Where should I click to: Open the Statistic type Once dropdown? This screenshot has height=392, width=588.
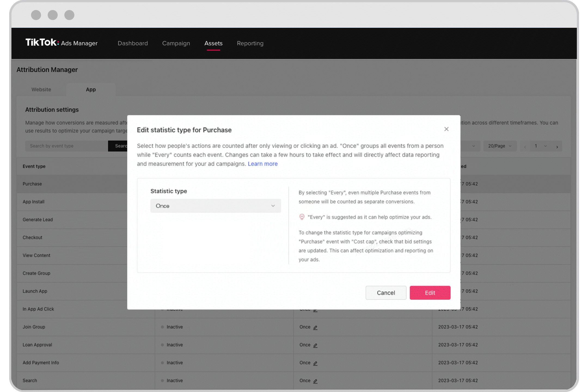(x=216, y=206)
